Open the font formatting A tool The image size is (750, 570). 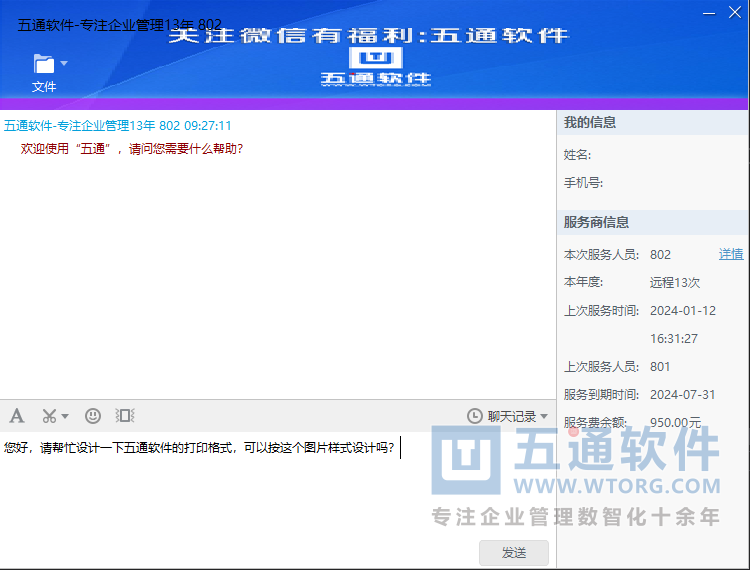point(17,416)
